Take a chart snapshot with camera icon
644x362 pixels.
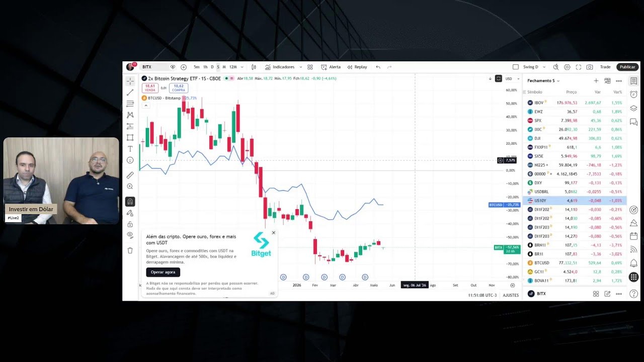(589, 67)
